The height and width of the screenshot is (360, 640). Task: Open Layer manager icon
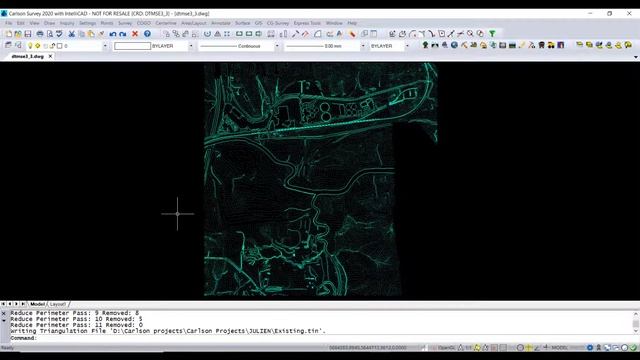tap(8, 45)
